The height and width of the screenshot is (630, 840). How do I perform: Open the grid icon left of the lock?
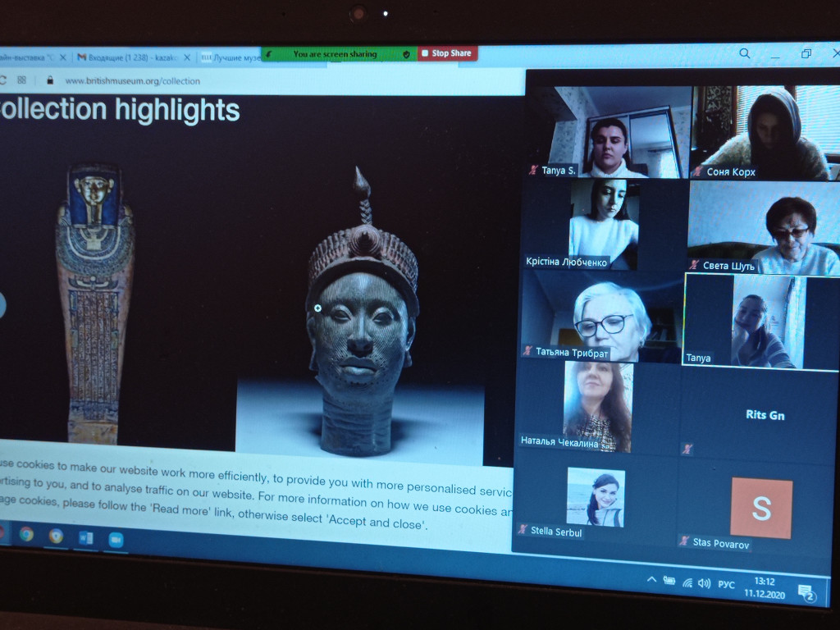coord(21,80)
